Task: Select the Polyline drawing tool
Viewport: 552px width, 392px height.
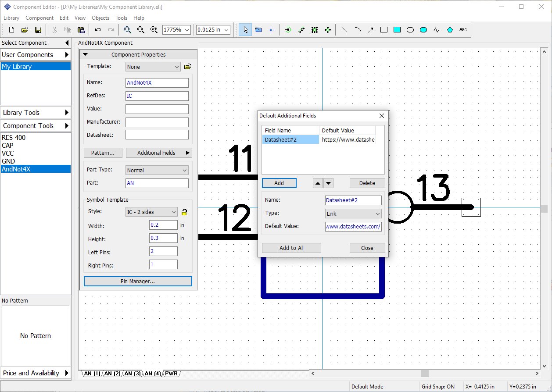Action: [x=436, y=30]
